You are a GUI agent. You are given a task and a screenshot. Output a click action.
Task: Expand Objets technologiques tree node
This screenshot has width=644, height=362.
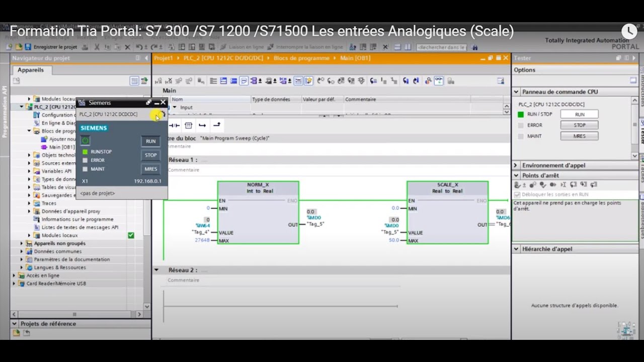pos(29,155)
